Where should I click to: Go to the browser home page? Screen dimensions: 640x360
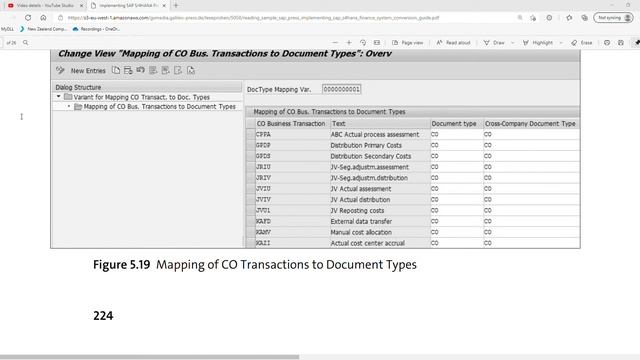coord(43,18)
